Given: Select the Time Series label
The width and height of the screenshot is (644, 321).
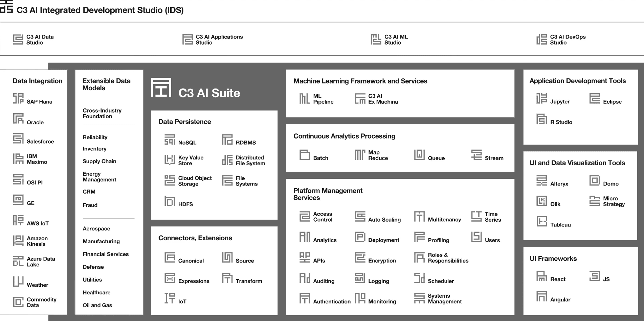Looking at the screenshot, I should (493, 217).
